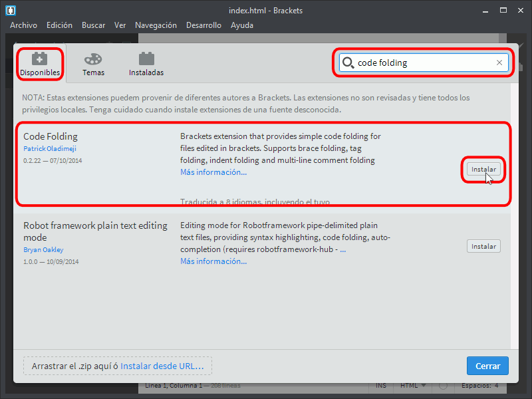532x399 pixels.
Task: Click the Code Folding description text
Action: (x=281, y=148)
